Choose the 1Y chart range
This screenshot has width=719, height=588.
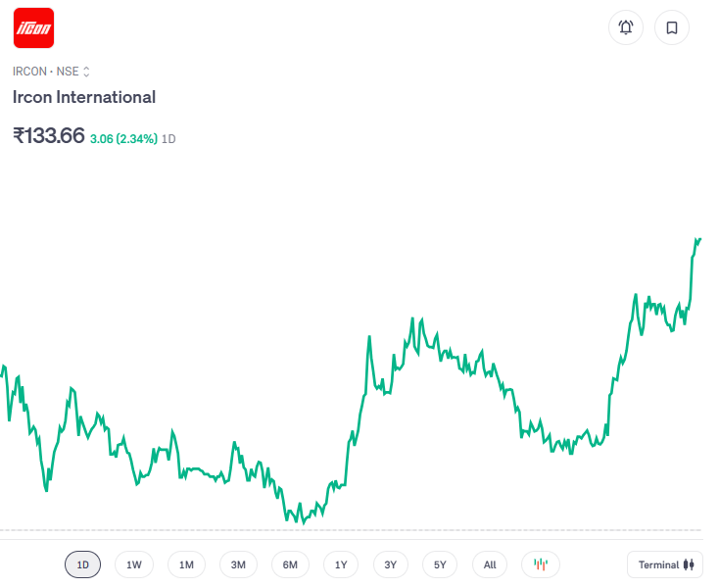(341, 564)
